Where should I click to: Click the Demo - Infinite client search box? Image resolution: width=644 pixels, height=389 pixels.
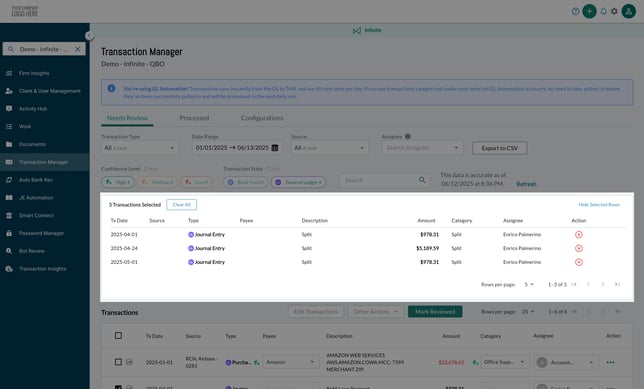point(44,49)
